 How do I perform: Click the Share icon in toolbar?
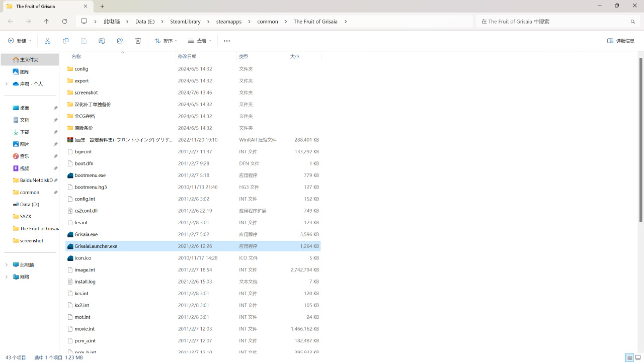point(120,41)
